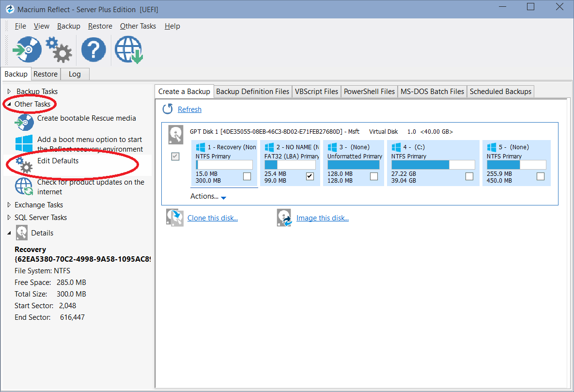Open the View menu
Screen dimensions: 574x392
click(x=41, y=26)
